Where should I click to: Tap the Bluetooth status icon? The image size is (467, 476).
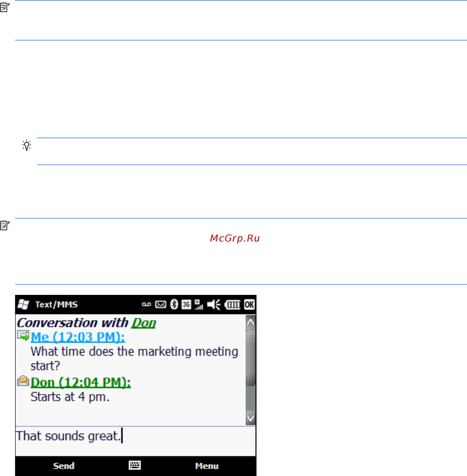pos(174,304)
